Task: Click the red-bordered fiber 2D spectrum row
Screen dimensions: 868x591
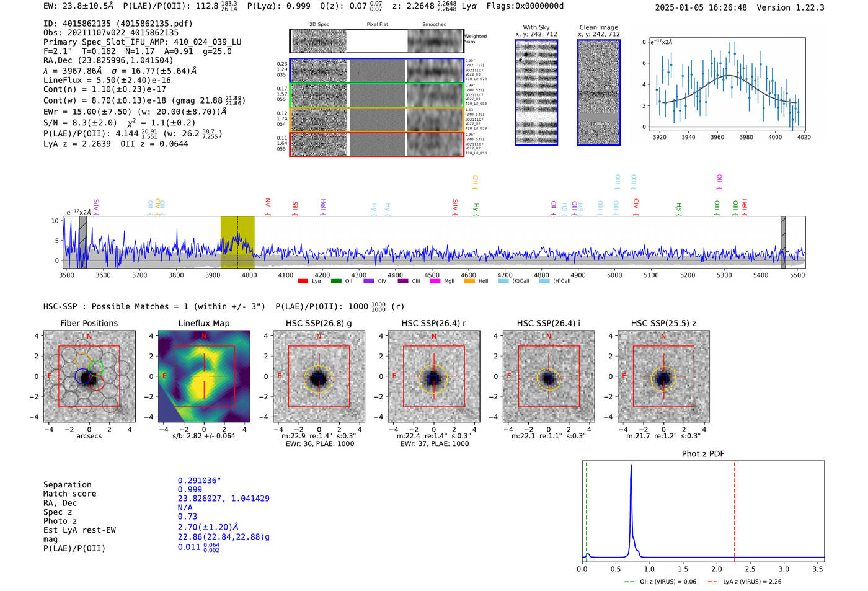Action: tap(376, 144)
